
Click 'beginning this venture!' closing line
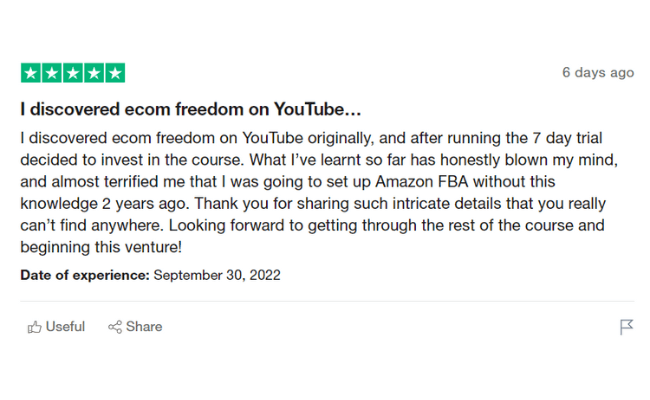[101, 247]
